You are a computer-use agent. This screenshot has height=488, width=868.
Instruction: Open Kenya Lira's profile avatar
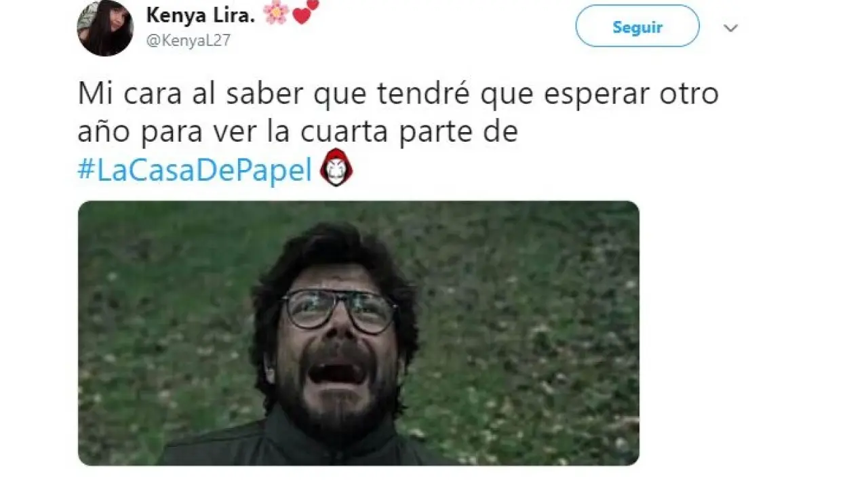105,28
